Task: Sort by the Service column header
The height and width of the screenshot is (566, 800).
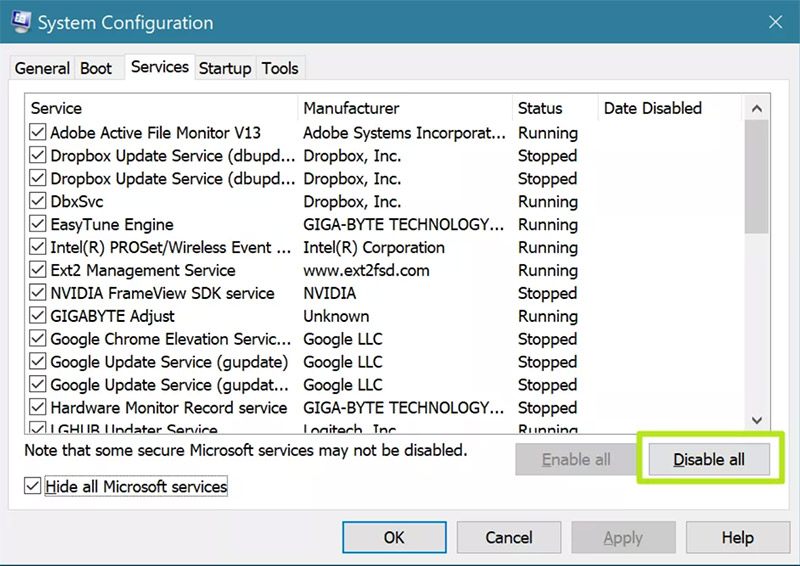Action: [161, 108]
